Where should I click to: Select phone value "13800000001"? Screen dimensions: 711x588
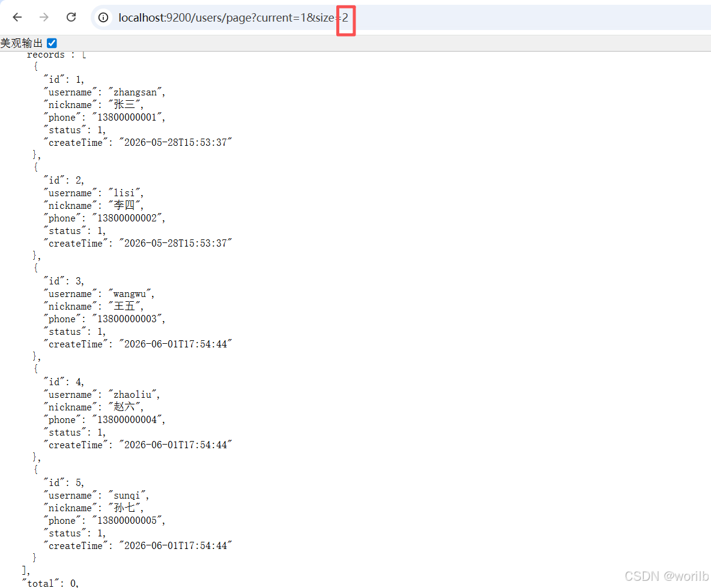click(127, 118)
